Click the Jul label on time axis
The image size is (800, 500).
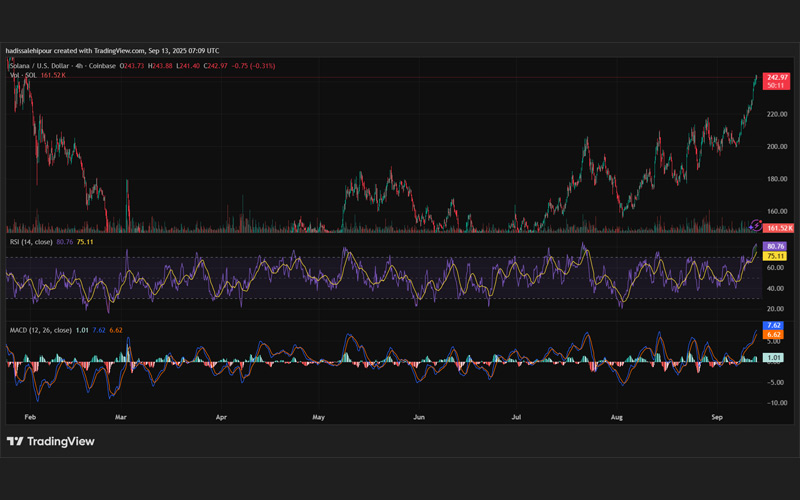[516, 417]
